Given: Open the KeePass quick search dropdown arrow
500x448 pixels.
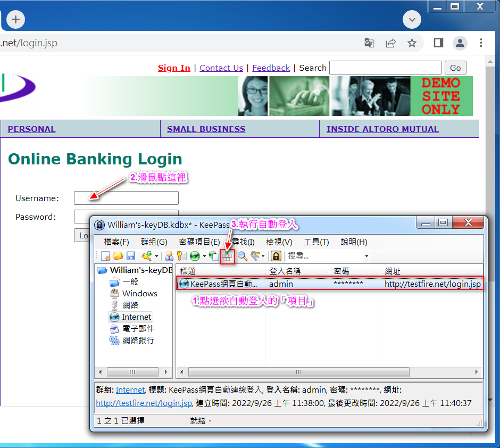Looking at the screenshot, I should click(x=366, y=256).
